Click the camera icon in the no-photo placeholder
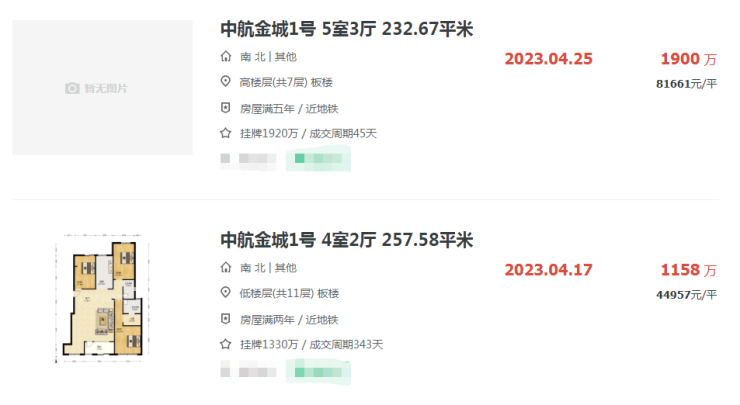 click(x=72, y=88)
